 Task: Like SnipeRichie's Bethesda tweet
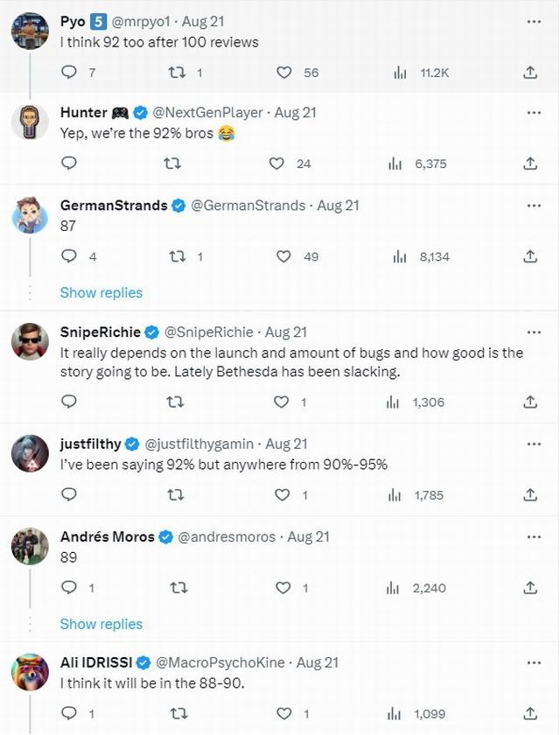tap(281, 402)
